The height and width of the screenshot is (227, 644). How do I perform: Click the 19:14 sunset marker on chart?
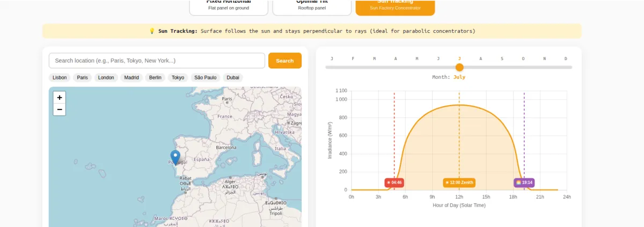point(524,182)
